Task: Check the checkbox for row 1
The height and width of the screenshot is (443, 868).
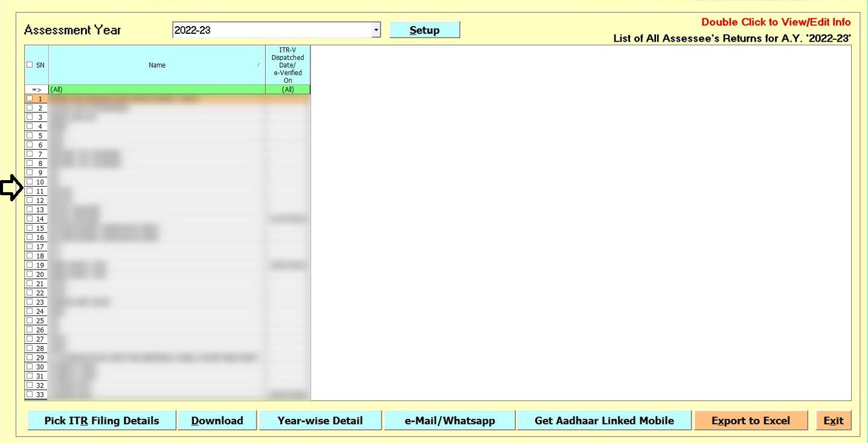Action: coord(30,99)
